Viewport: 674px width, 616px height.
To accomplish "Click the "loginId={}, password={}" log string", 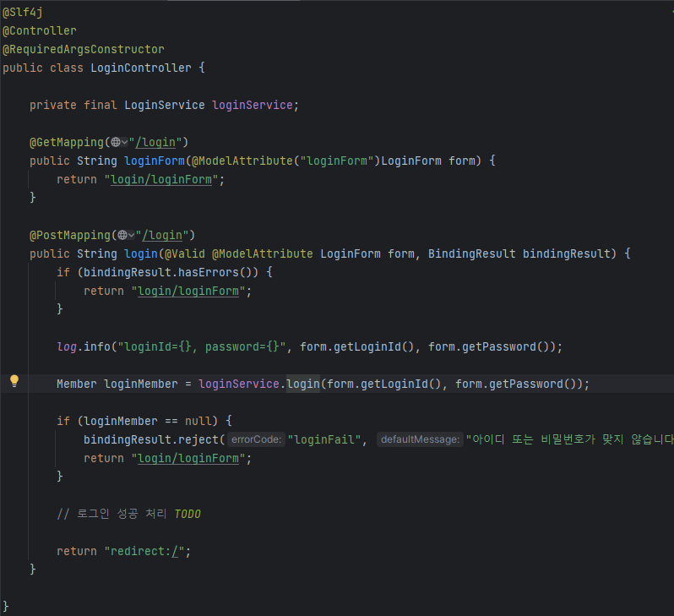I will pyautogui.click(x=202, y=346).
